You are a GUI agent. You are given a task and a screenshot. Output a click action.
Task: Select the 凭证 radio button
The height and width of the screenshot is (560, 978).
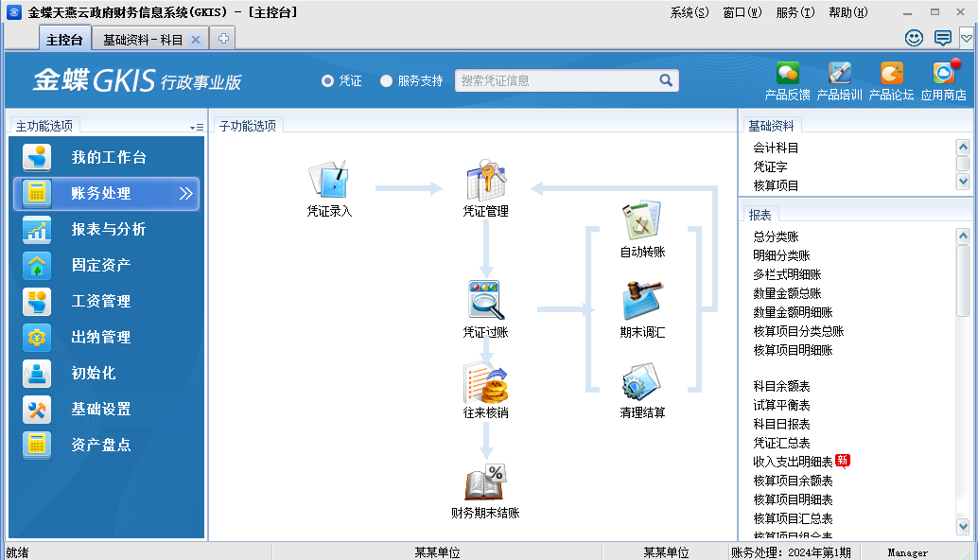click(327, 81)
